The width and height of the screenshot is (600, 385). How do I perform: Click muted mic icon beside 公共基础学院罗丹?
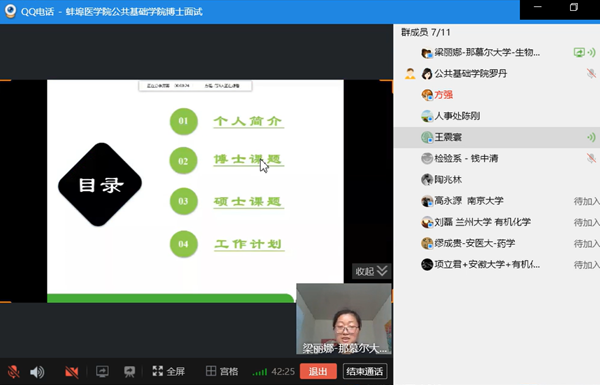591,73
